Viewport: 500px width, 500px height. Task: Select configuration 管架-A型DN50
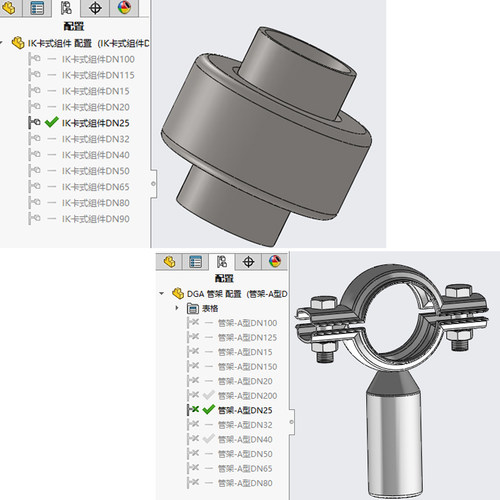245,454
